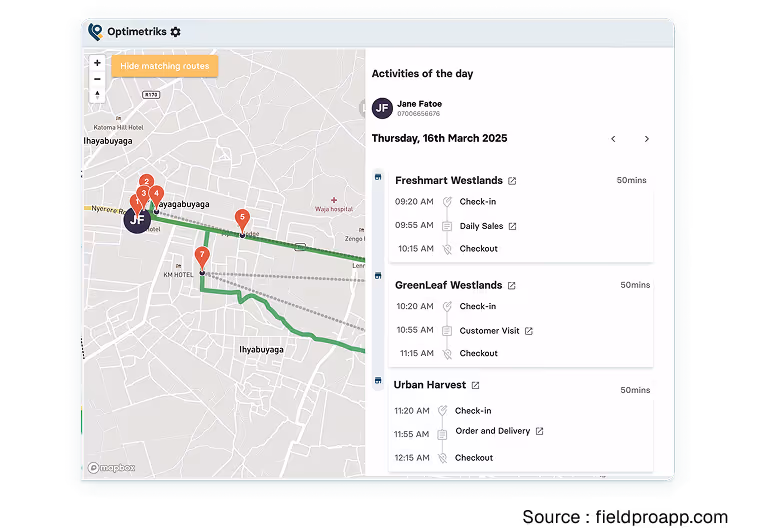
Task: Click the store icon beside GreenLeaf Westlands
Action: pyautogui.click(x=378, y=276)
